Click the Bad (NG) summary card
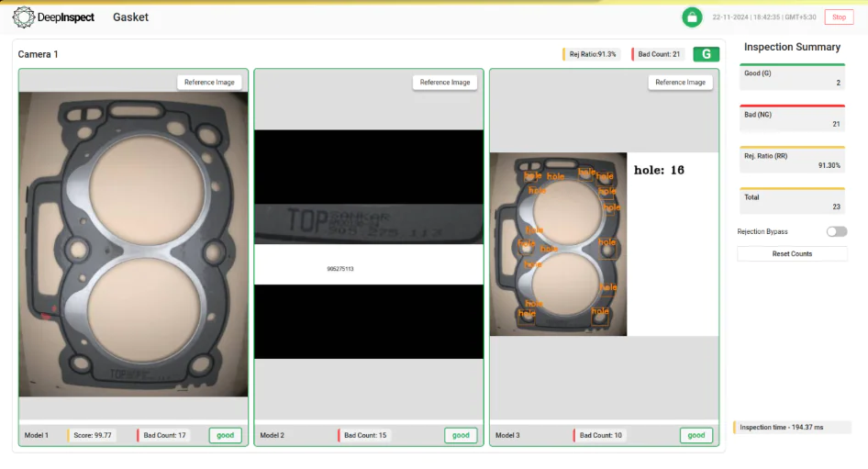 click(791, 118)
